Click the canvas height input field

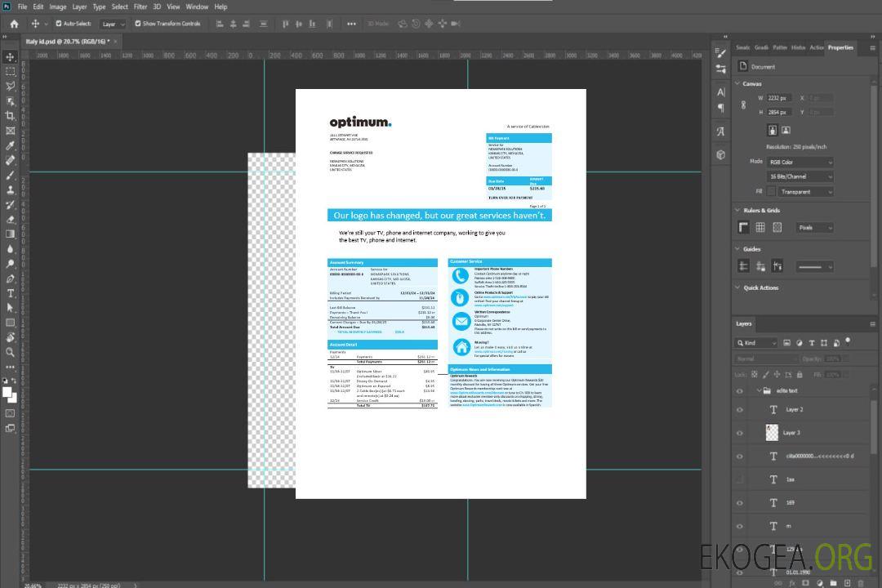click(780, 113)
